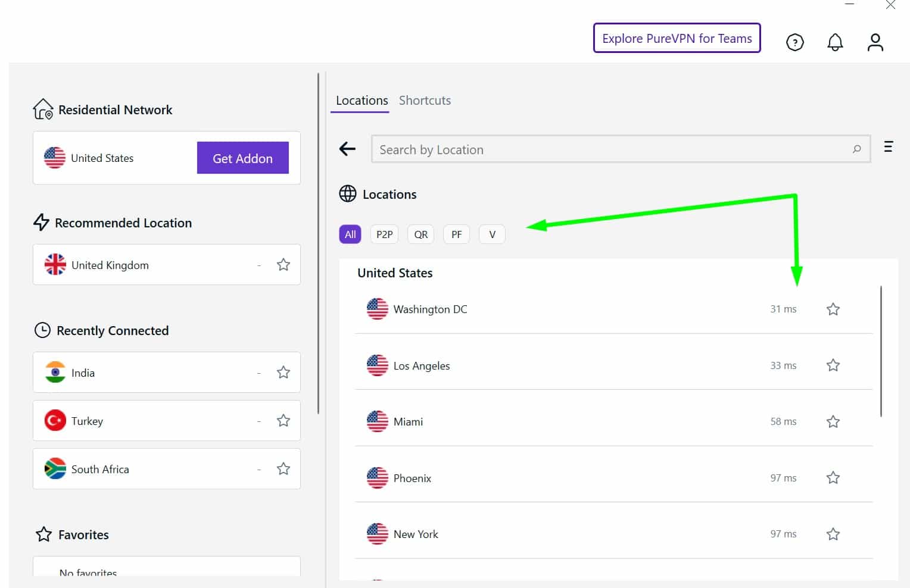The image size is (910, 588).
Task: Select the P2P filter chip
Action: (x=384, y=234)
